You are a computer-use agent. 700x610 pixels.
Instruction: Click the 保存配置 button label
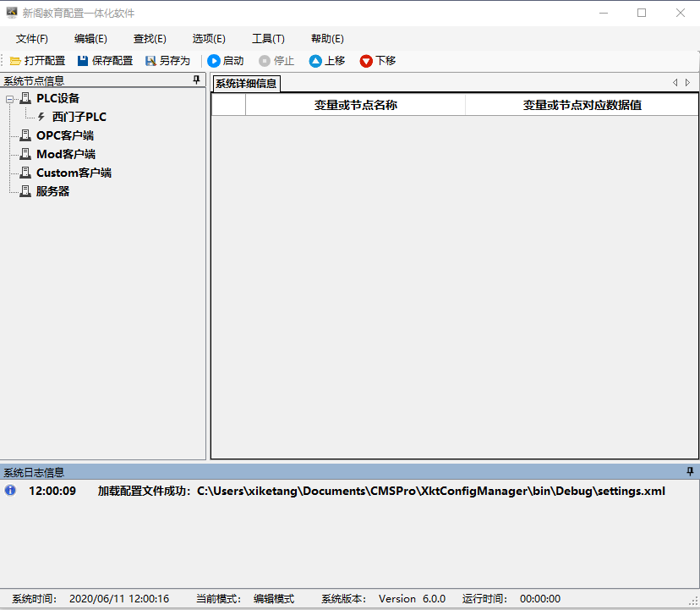(112, 61)
